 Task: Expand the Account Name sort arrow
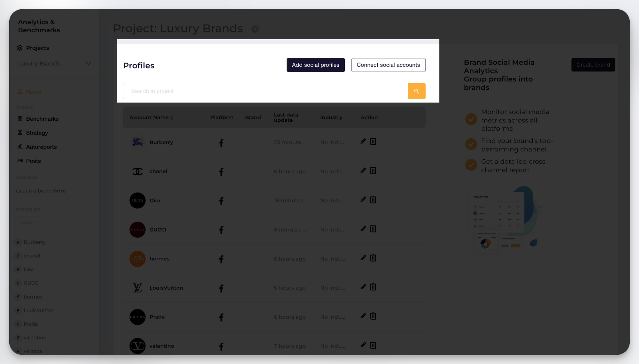172,117
